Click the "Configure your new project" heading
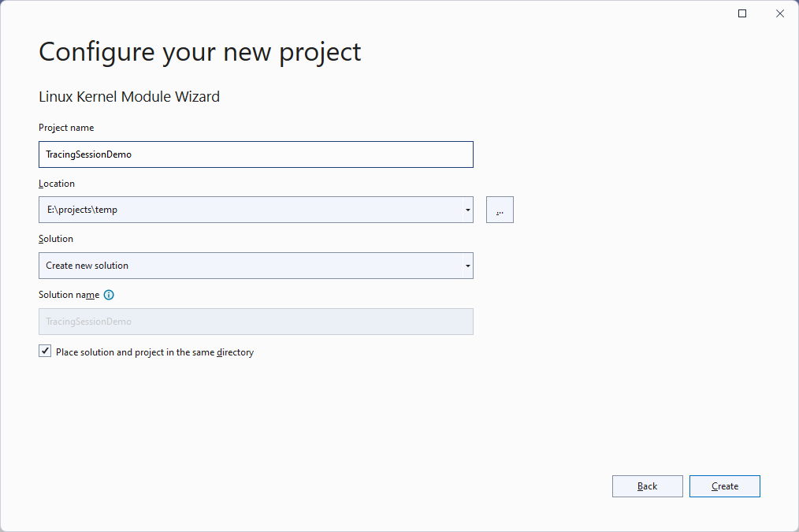799x532 pixels. pos(200,52)
